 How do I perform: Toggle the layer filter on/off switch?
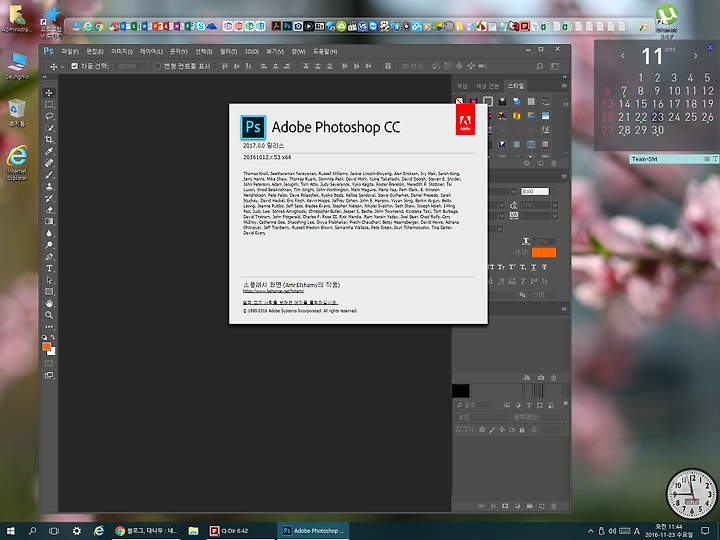click(565, 404)
